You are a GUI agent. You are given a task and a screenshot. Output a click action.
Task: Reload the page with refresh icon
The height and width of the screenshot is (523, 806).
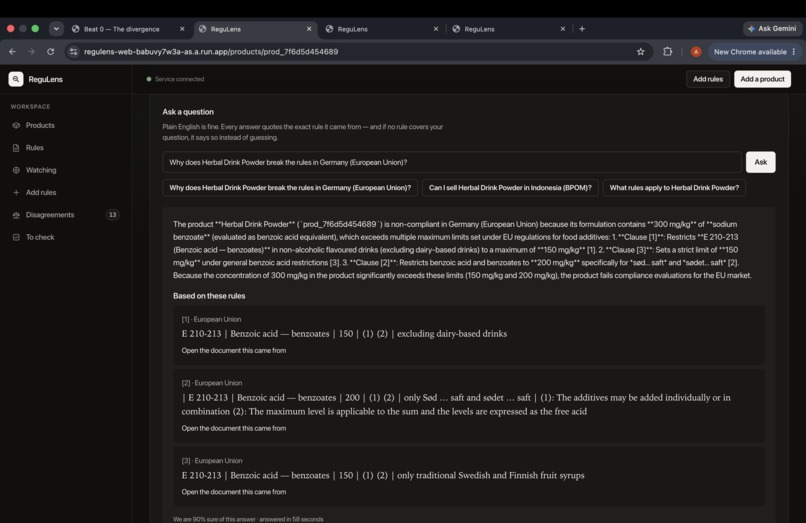point(50,51)
